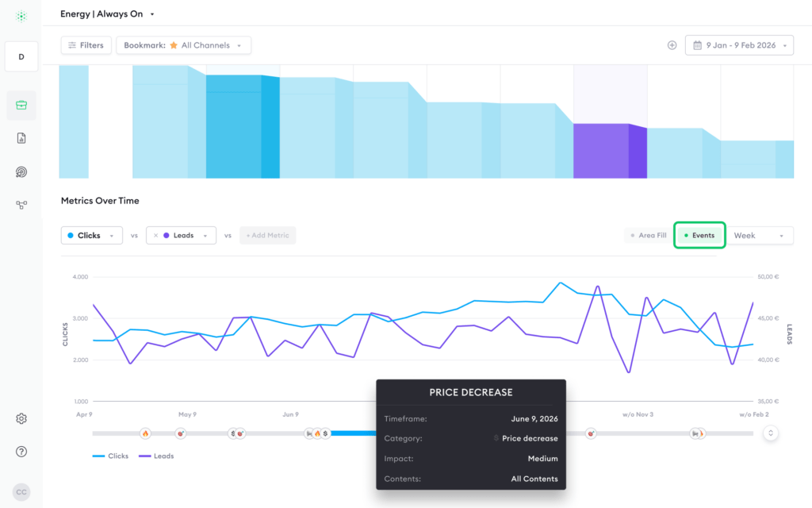Select target event marker before w/o Nov 3
This screenshot has height=508, width=812.
[591, 433]
